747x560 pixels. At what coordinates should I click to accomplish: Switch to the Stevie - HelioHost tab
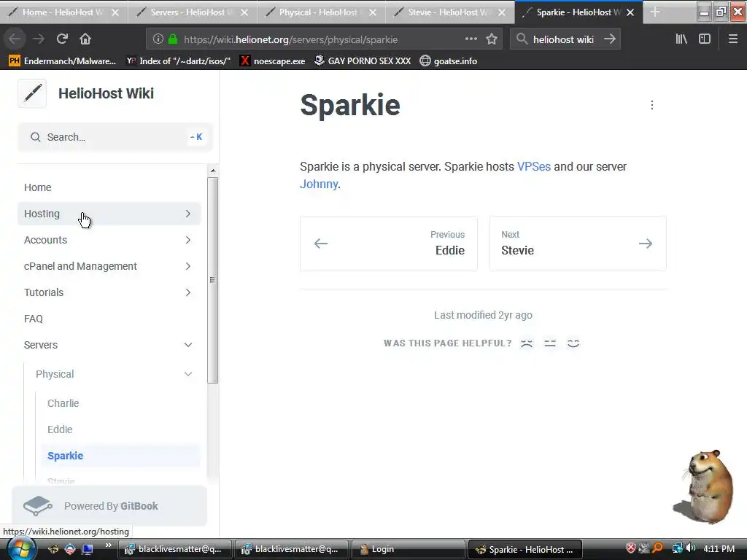click(449, 12)
